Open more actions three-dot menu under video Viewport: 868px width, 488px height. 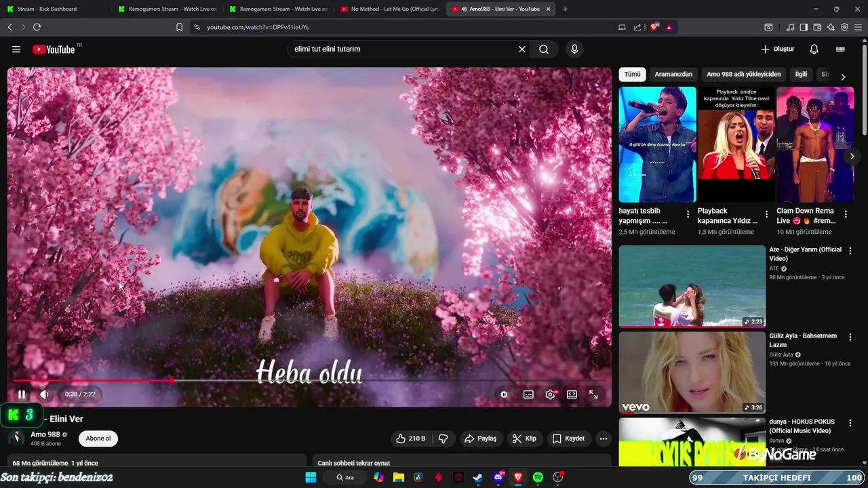pos(604,439)
